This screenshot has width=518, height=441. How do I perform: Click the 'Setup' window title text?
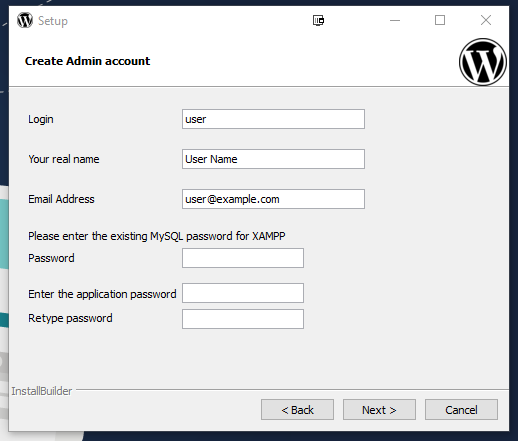click(x=53, y=21)
